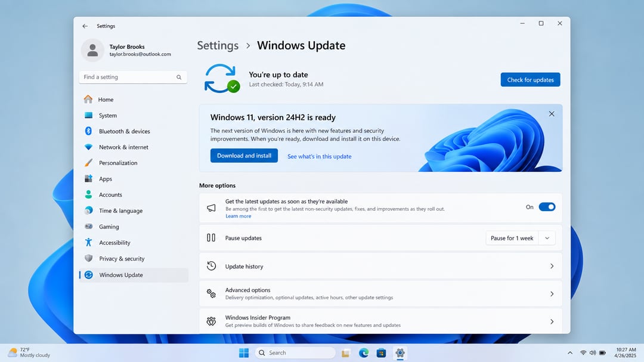
Task: Click the Personalization paintbrush icon
Action: 88,163
